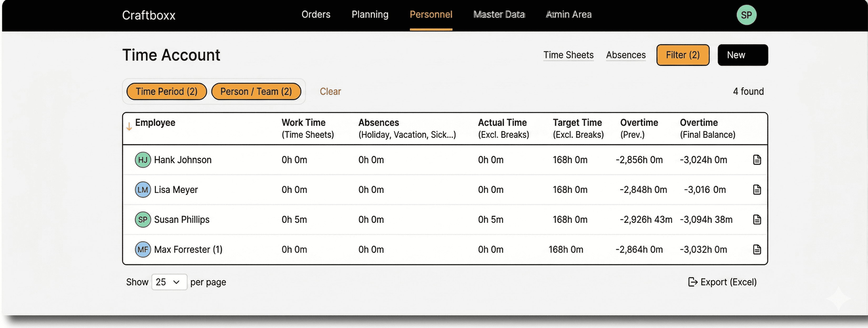This screenshot has width=868, height=328.
Task: Open Max Forrester's document icon
Action: [x=757, y=249]
